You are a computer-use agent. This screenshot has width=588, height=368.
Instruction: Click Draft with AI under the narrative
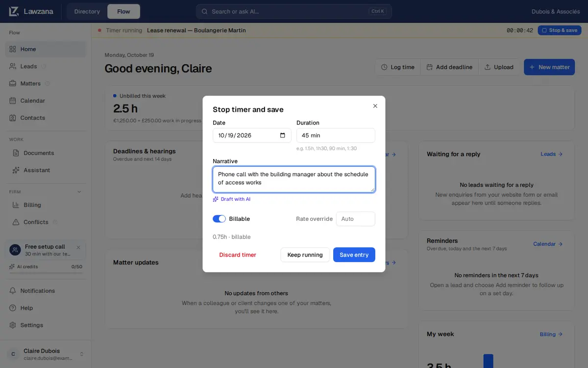(232, 199)
